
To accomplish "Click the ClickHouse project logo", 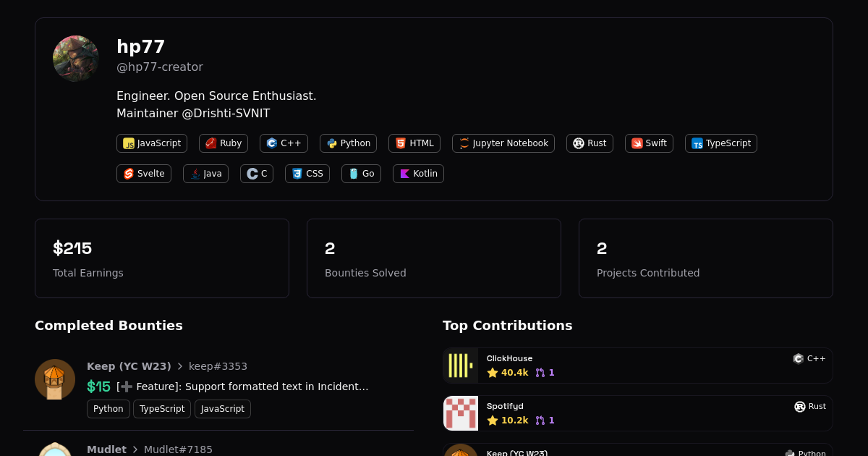I will coord(461,366).
